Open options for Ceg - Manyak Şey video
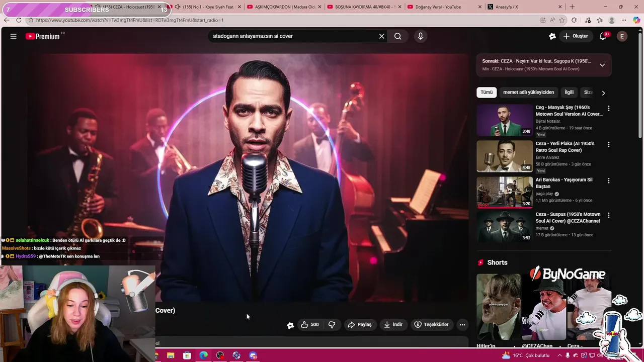 tap(608, 109)
